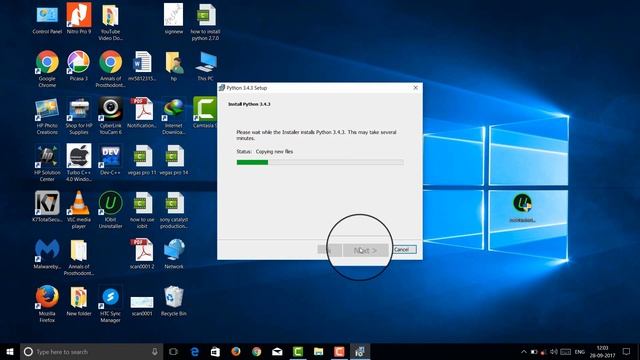This screenshot has height=360, width=640.
Task: Select HP Photo Creations shortcut
Action: [47, 116]
